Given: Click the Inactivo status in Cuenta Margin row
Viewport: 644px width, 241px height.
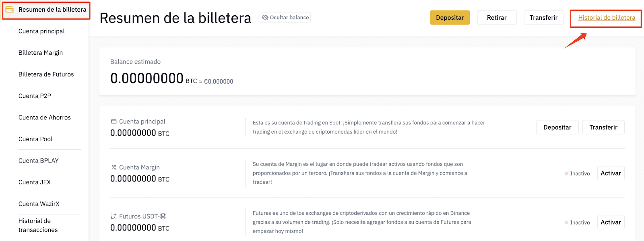Looking at the screenshot, I should (x=578, y=173).
